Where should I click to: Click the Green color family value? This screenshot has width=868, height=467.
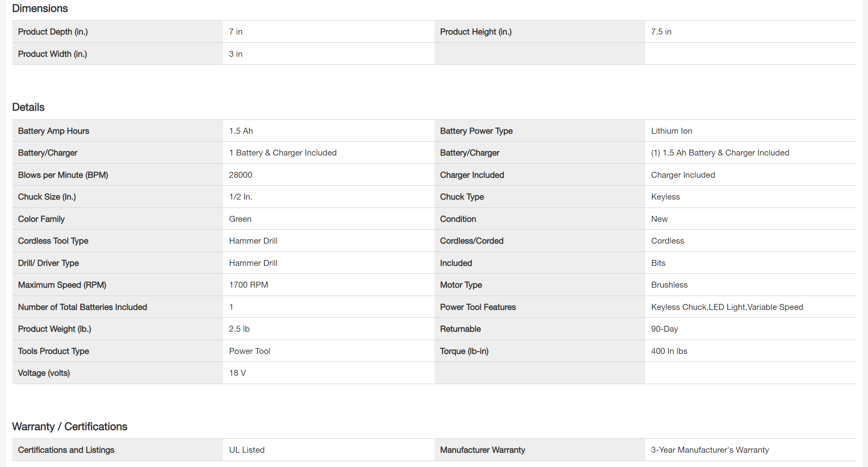coord(240,219)
